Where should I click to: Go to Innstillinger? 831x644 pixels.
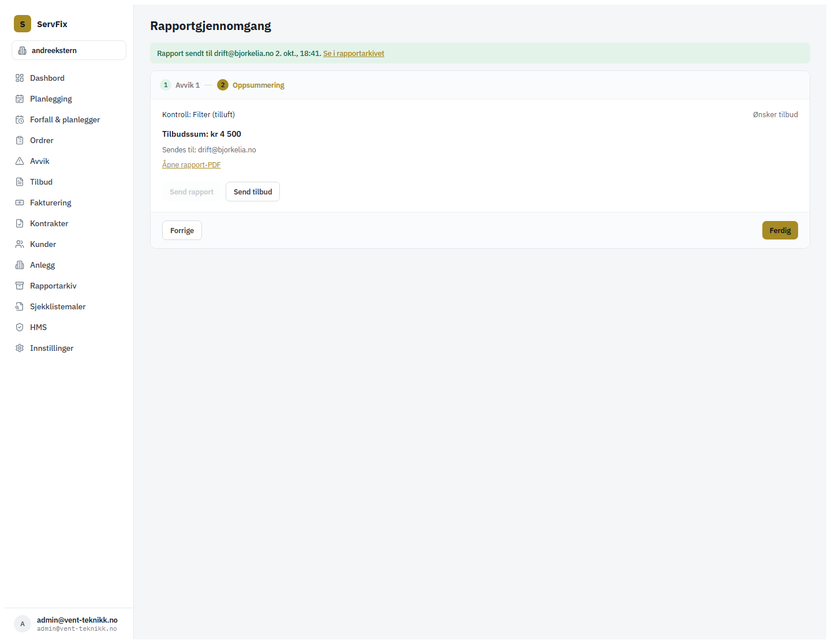(69, 348)
